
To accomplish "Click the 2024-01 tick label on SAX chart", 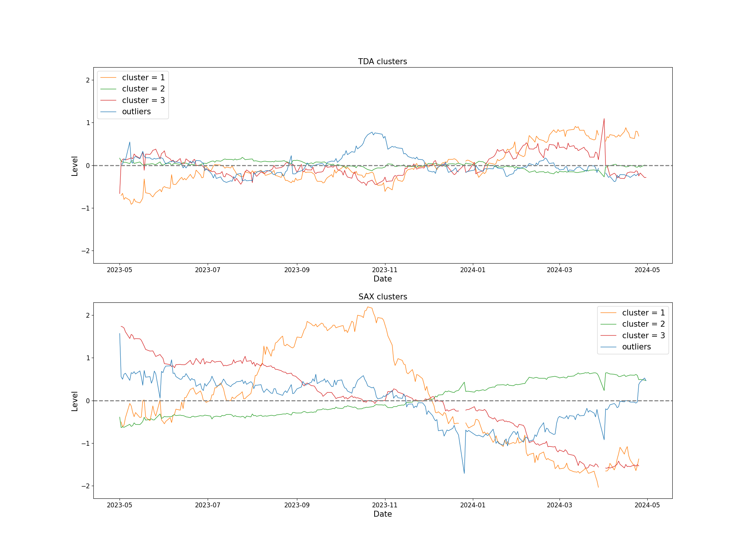I will click(472, 505).
